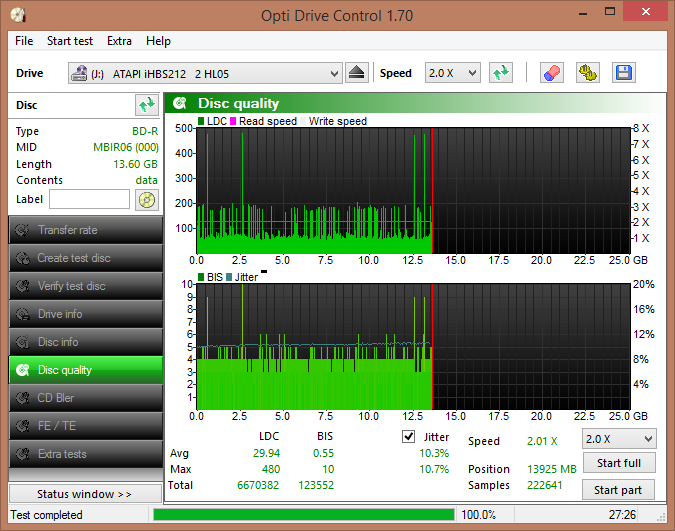Save results with the floppy disk icon
This screenshot has height=531, width=675.
tap(624, 73)
